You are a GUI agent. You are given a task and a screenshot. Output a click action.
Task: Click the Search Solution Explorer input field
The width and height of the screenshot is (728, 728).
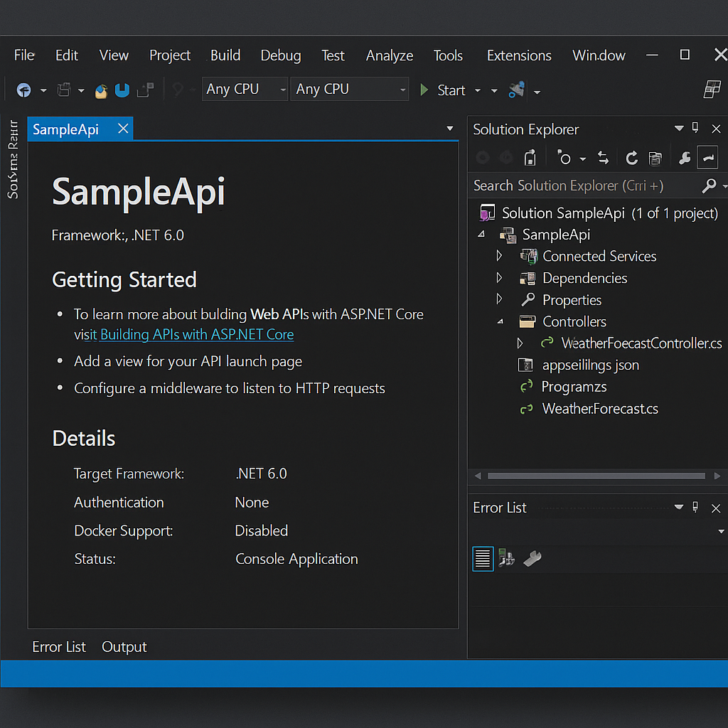tap(584, 186)
